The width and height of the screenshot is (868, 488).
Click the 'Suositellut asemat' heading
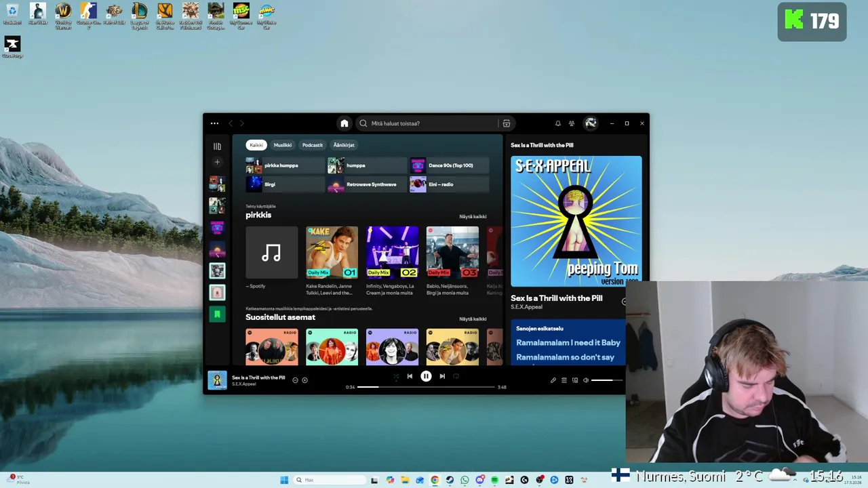pyautogui.click(x=280, y=317)
